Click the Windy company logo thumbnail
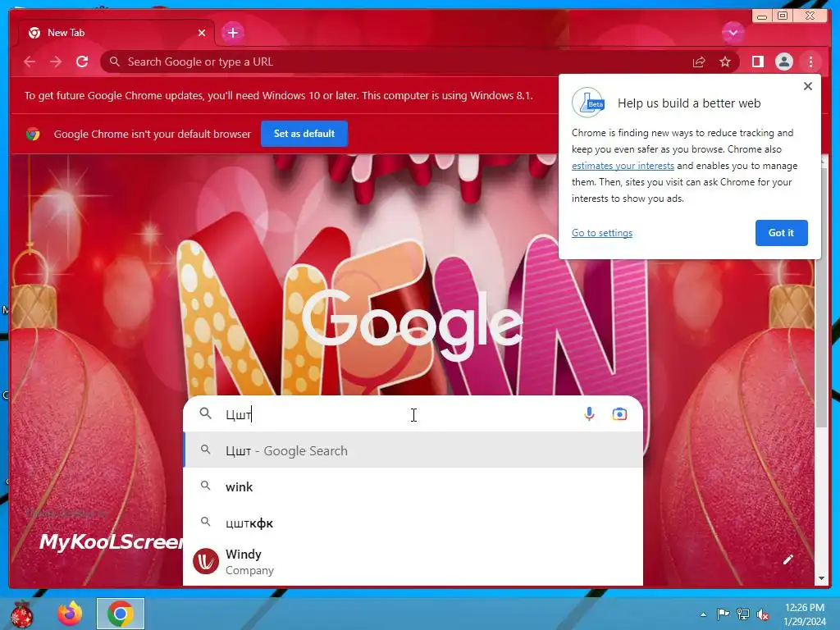The image size is (840, 630). point(206,561)
